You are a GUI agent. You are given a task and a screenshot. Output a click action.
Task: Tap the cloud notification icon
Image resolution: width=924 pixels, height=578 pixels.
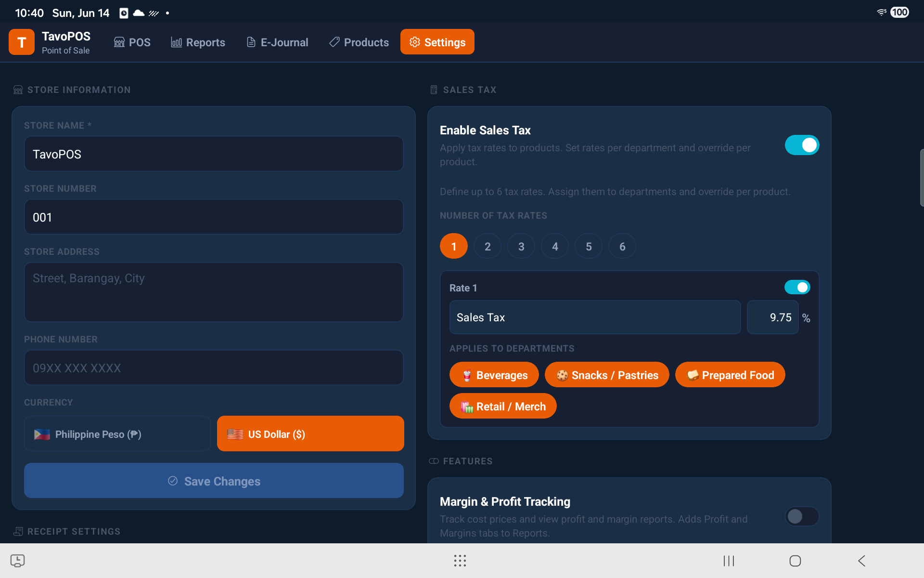pos(139,13)
